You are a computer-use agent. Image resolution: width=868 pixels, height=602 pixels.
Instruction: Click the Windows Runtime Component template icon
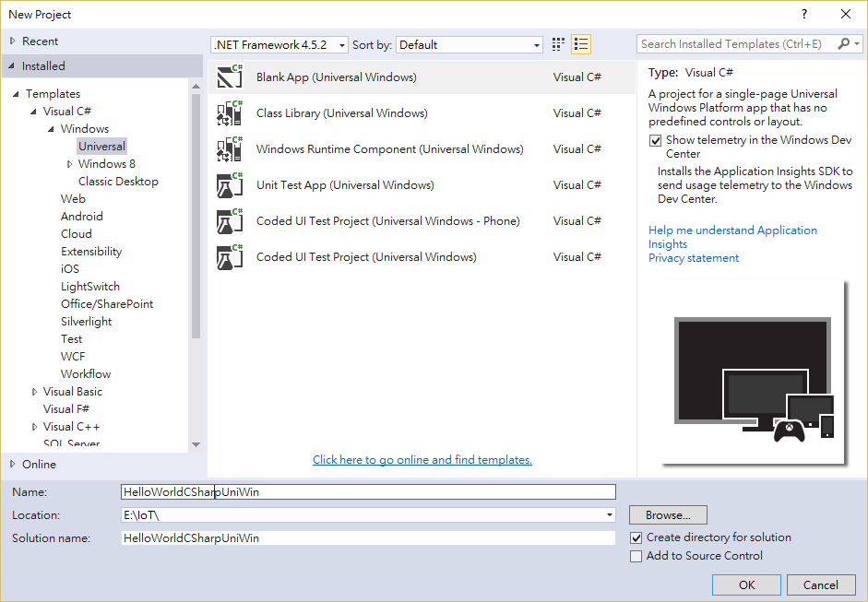coord(230,148)
